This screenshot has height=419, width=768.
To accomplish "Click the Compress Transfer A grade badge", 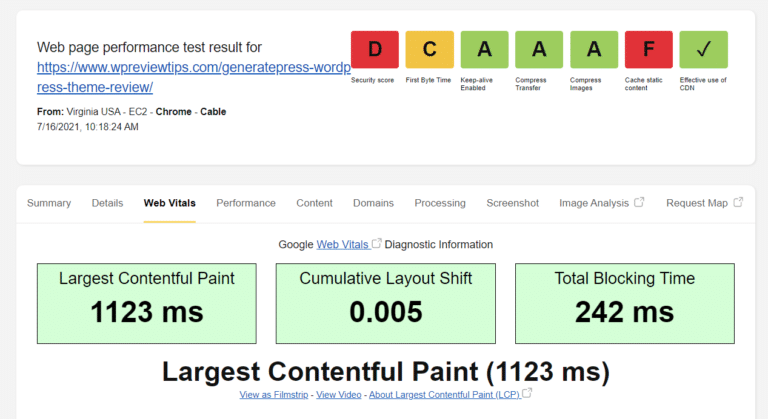I will tap(539, 50).
